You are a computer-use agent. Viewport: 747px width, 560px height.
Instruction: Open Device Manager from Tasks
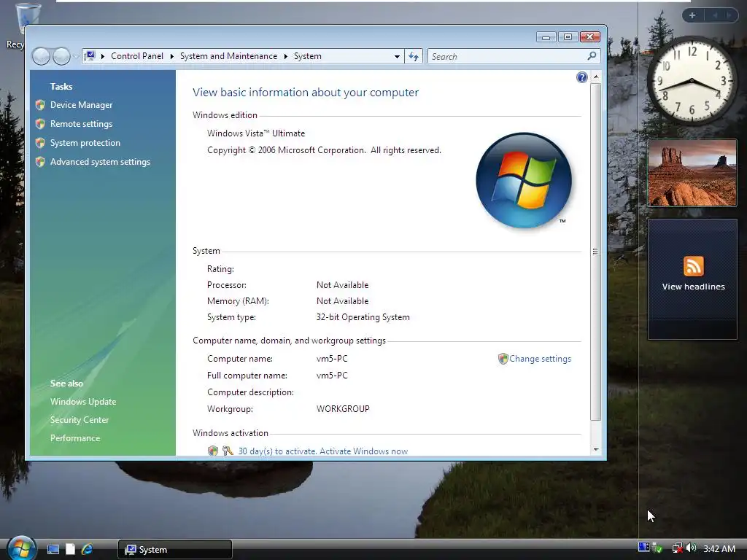[82, 105]
